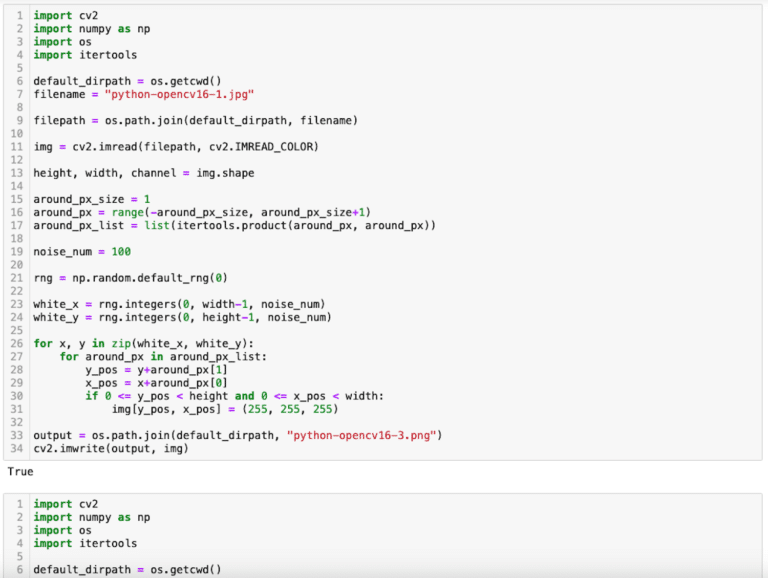Click the rng default_rng(0) assignment line
Image resolution: width=768 pixels, height=578 pixels.
click(x=130, y=277)
